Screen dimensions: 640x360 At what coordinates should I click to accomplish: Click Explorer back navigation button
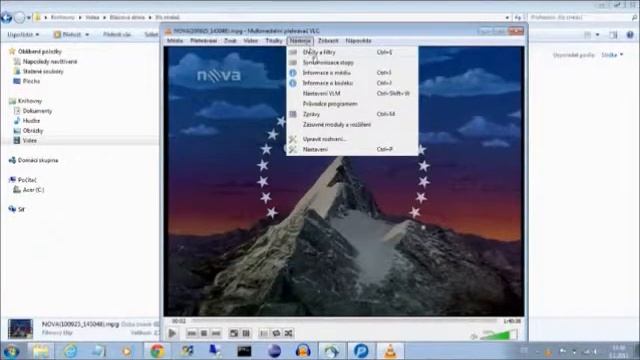coord(7,18)
